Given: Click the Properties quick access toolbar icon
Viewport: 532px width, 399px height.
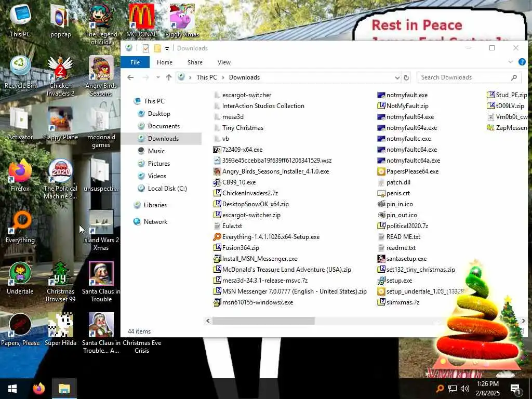Looking at the screenshot, I should [146, 48].
